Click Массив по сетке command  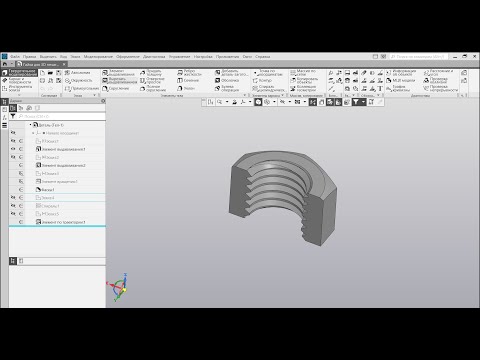point(303,73)
